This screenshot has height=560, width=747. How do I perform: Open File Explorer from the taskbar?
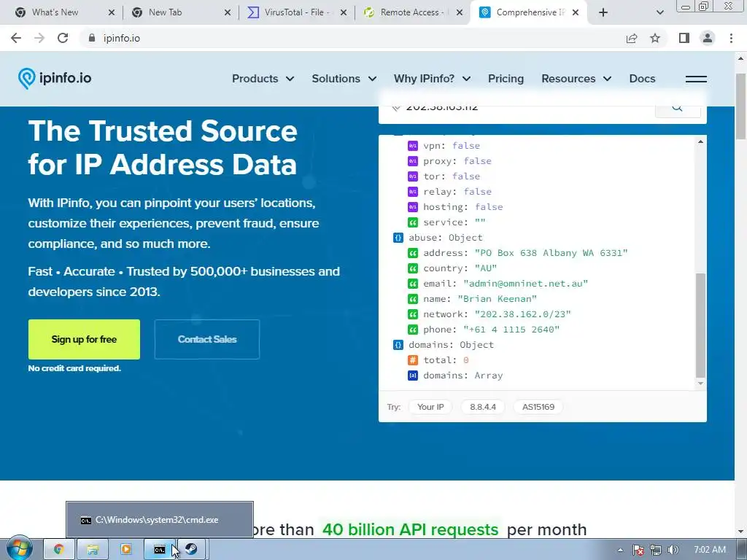tap(93, 549)
